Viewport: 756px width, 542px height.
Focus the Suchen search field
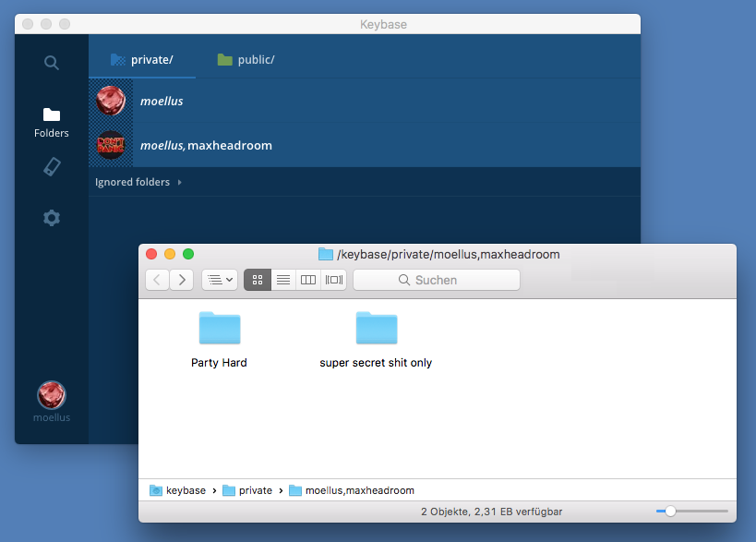[x=437, y=280]
